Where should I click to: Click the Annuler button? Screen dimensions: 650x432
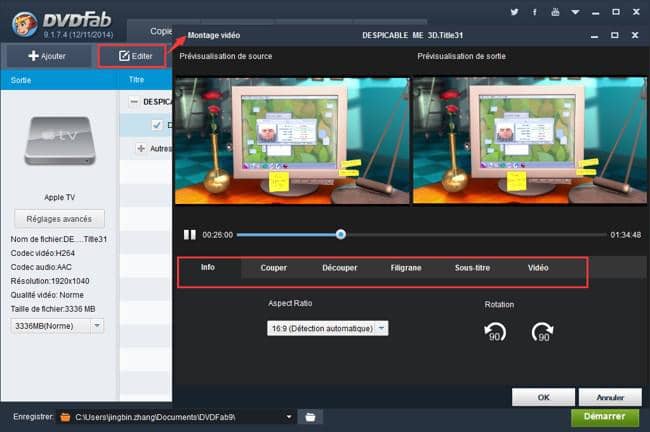[610, 397]
